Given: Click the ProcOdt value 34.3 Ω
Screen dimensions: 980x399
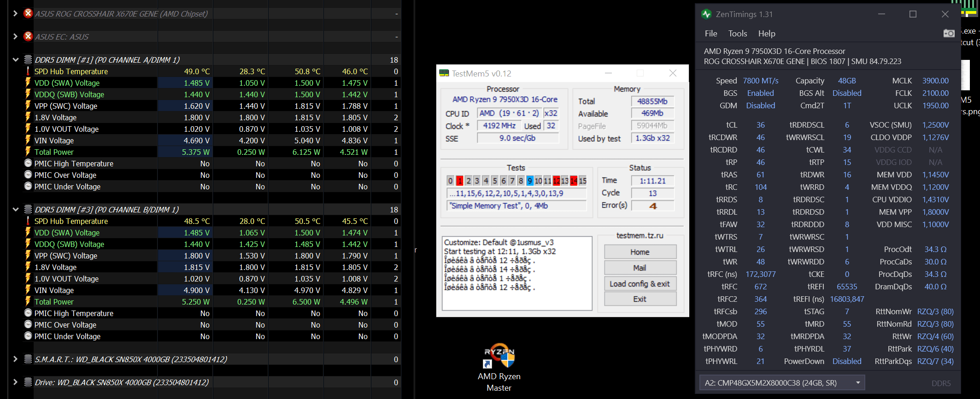Looking at the screenshot, I should pos(935,249).
